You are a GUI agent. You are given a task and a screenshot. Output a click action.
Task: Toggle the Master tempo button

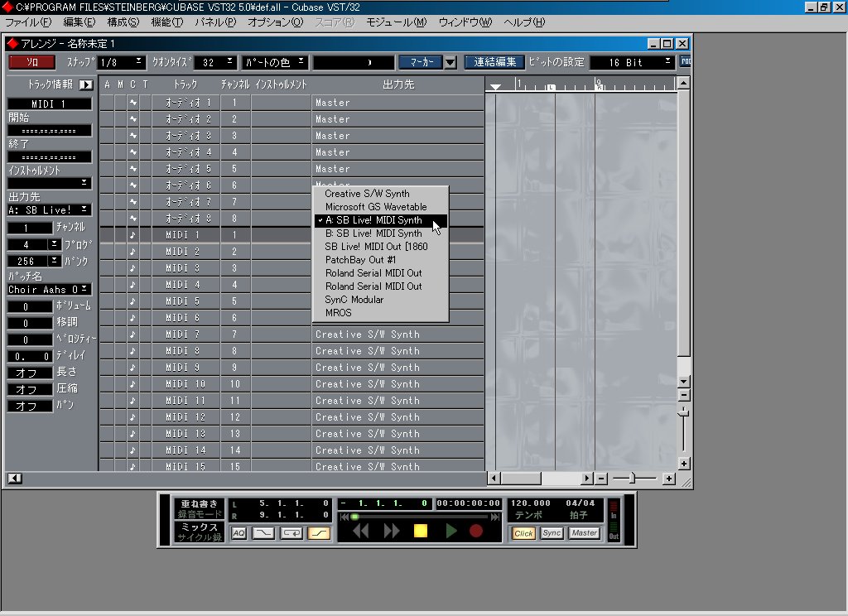click(x=584, y=533)
